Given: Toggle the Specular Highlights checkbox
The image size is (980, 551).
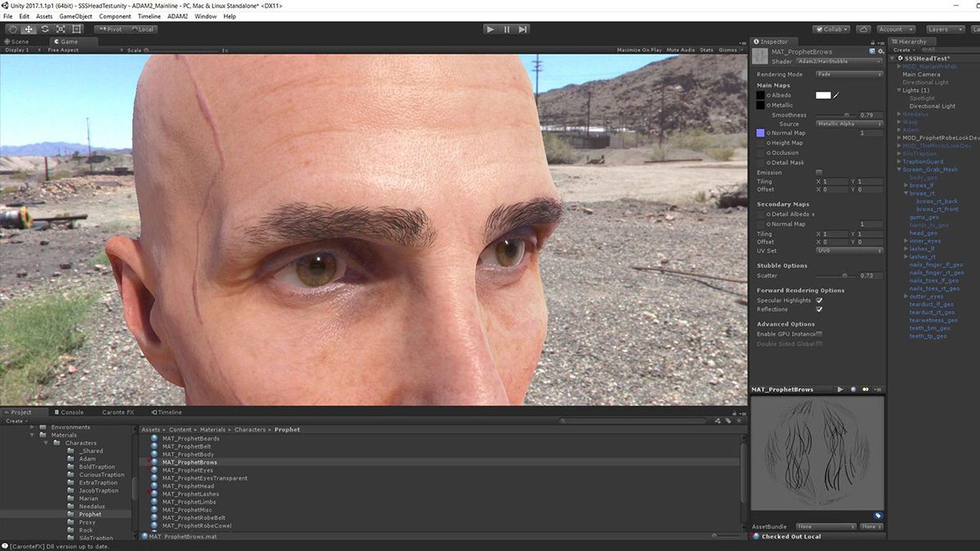Looking at the screenshot, I should pos(819,300).
